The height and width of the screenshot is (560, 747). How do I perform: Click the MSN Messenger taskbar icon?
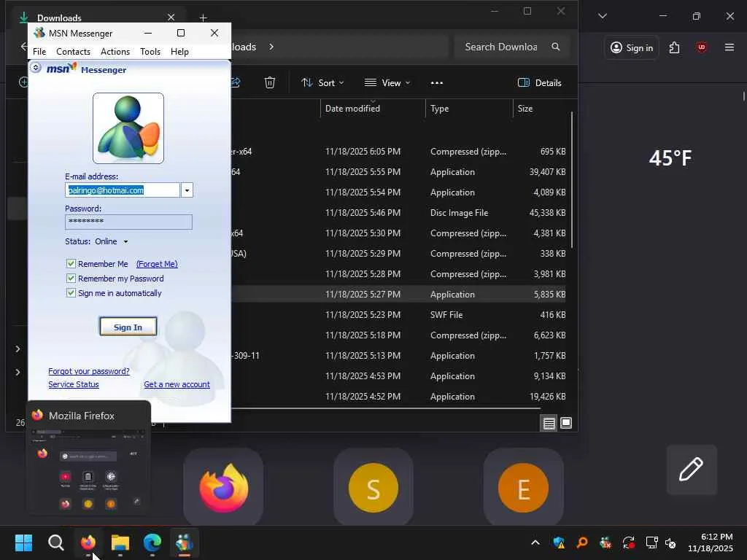[185, 542]
